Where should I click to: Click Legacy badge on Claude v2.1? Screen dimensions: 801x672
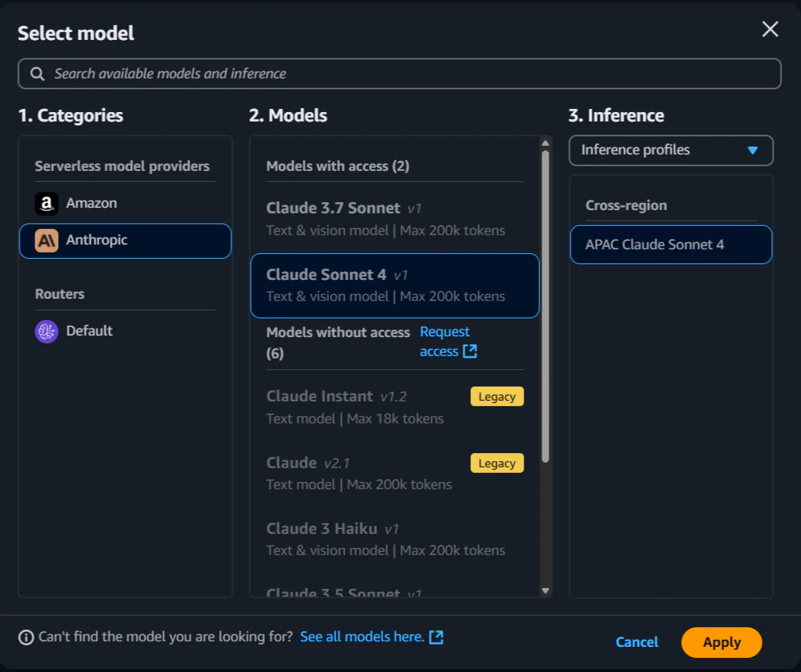497,463
